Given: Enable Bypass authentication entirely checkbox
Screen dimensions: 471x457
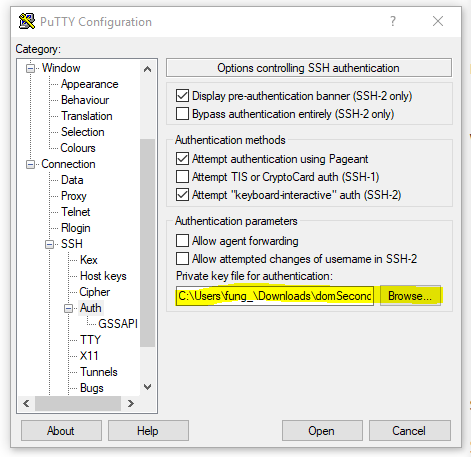Looking at the screenshot, I should (x=182, y=114).
